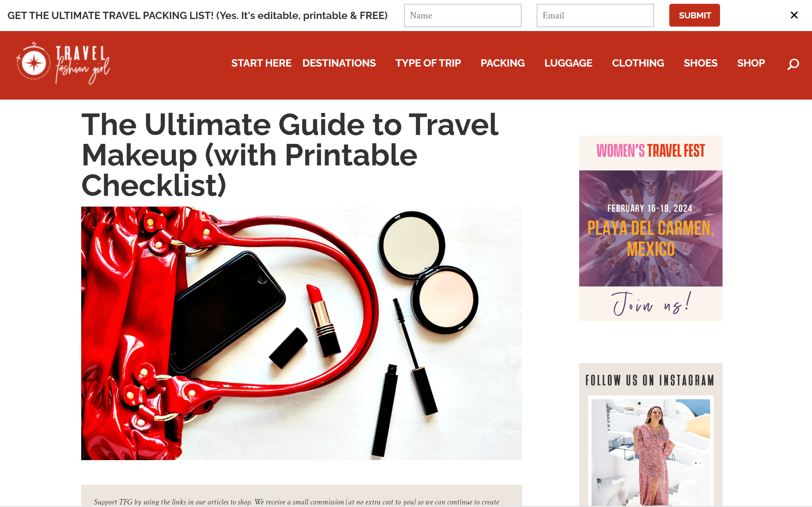
Task: Click the red handbag makeup hero image
Action: pyautogui.click(x=301, y=333)
